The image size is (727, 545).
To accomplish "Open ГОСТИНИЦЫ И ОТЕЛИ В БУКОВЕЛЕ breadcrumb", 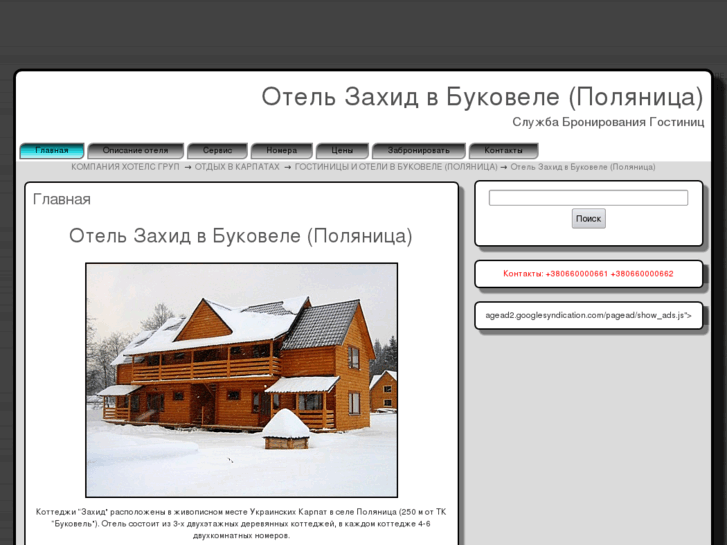I will pos(395,167).
